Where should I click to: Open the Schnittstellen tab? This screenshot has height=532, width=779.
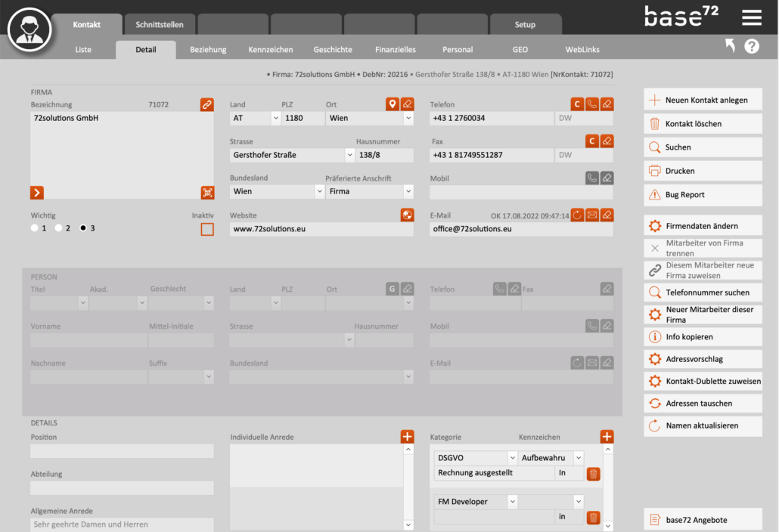[x=159, y=25]
